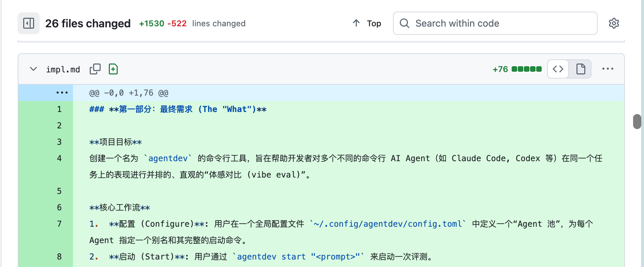The width and height of the screenshot is (644, 267).
Task: Click the green changed-blocks indicator beside +76
Action: pyautogui.click(x=526, y=69)
